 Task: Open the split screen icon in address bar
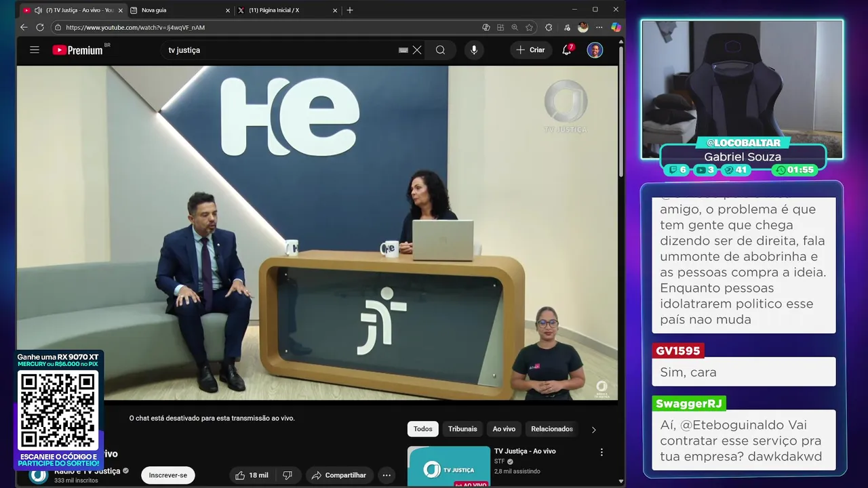coord(500,27)
